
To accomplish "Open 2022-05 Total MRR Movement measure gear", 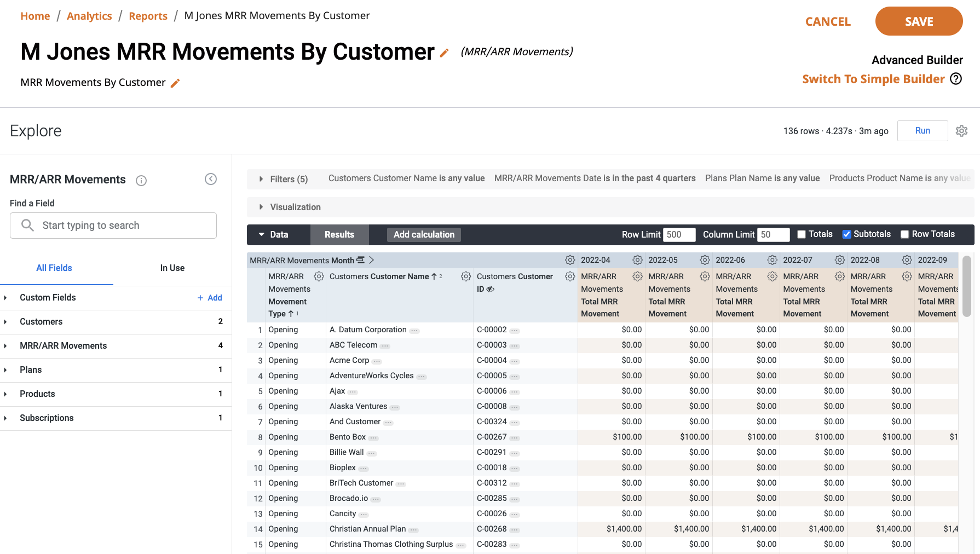I will [x=705, y=276].
